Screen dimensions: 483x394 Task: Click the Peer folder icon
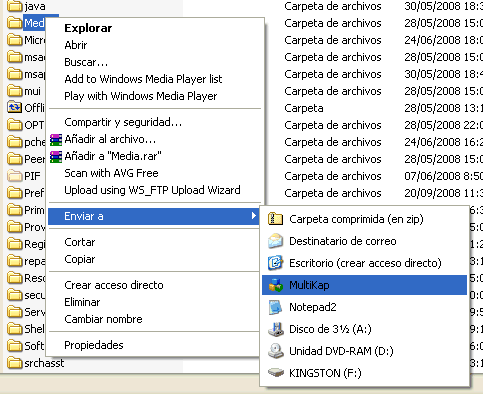click(14, 159)
